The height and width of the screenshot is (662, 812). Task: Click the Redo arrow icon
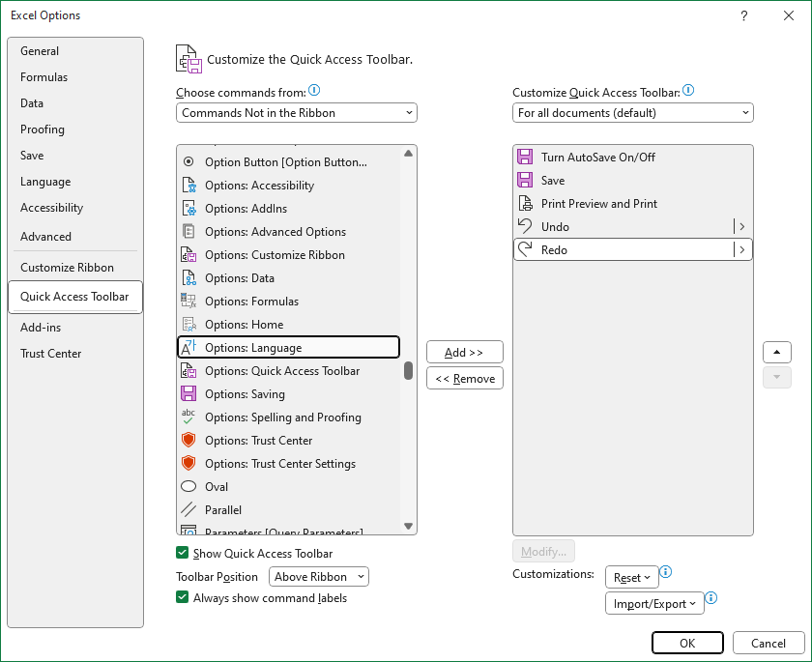(525, 249)
